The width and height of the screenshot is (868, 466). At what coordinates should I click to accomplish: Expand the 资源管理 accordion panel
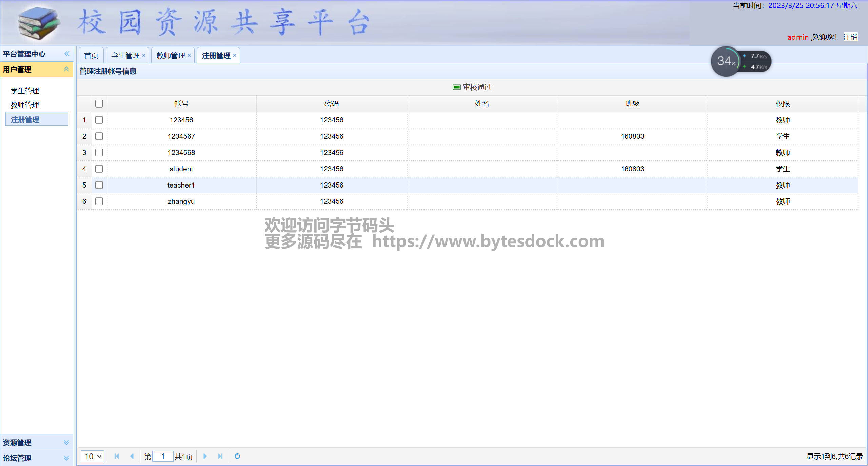66,442
